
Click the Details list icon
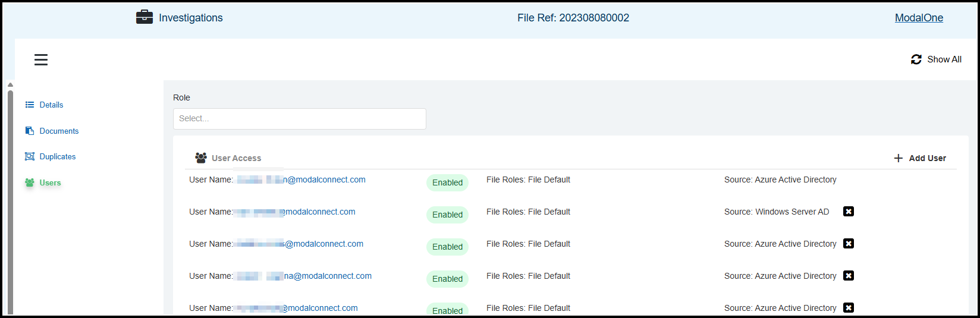coord(30,105)
